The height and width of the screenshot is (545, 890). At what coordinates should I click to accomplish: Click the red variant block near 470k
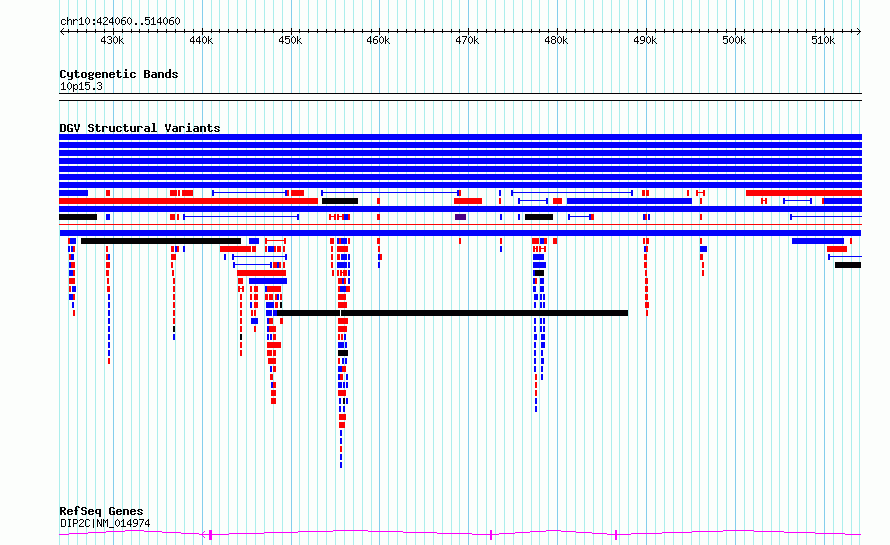pyautogui.click(x=468, y=201)
